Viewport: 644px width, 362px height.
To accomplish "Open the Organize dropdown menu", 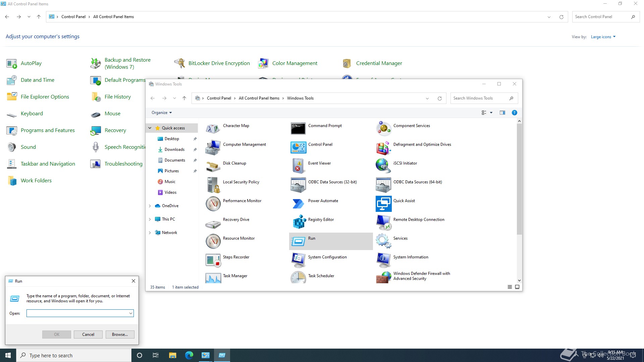I will (x=161, y=113).
